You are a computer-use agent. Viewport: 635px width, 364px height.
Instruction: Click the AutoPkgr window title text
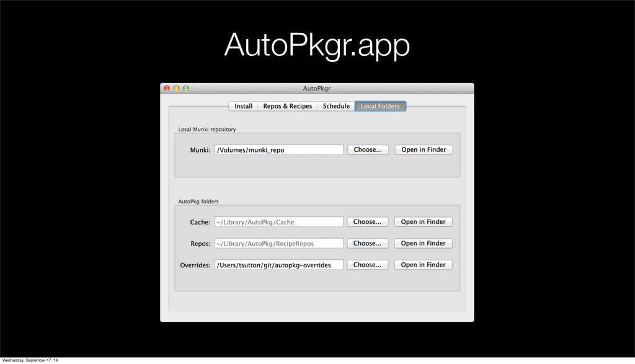coord(317,88)
